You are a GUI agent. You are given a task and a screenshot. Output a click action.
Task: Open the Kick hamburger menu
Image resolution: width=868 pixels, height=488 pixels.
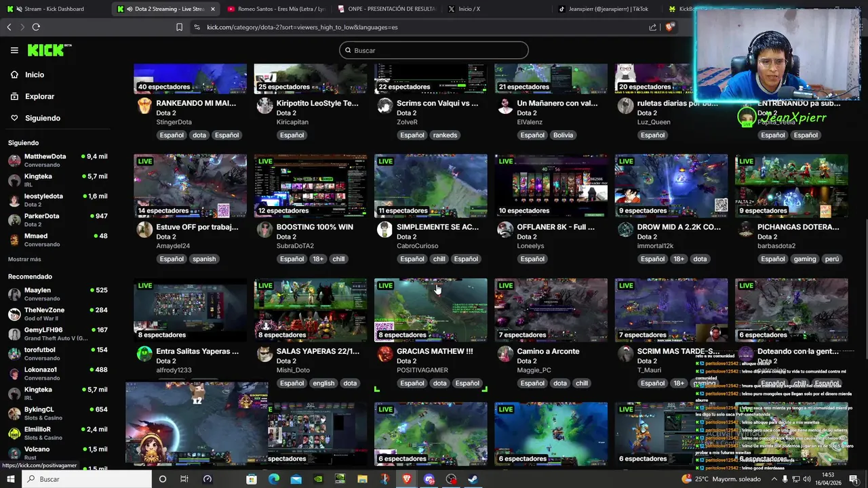pyautogui.click(x=14, y=50)
